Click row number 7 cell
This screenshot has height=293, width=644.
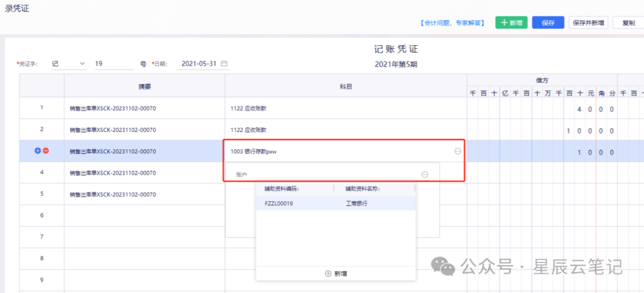(x=42, y=237)
